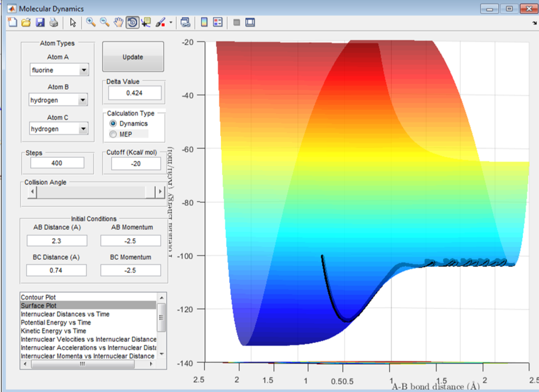Open a file with the folder icon
Viewport: 539px width, 392px height.
(x=26, y=23)
